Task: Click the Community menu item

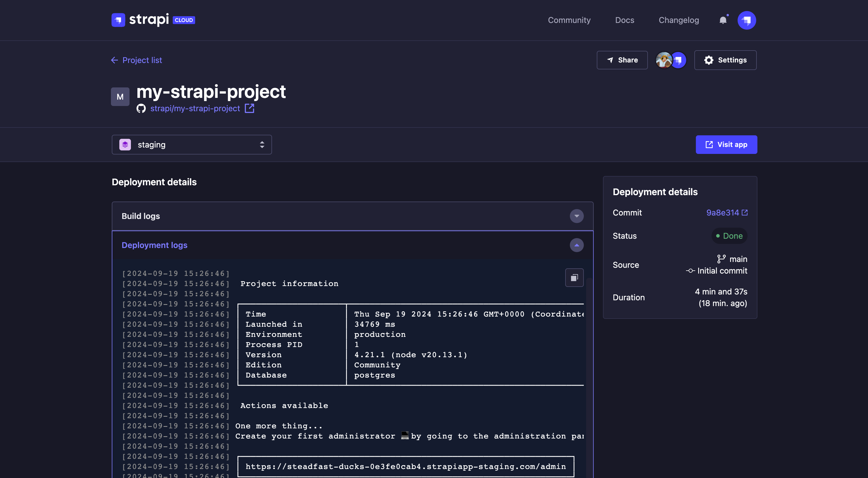Action: coord(569,20)
